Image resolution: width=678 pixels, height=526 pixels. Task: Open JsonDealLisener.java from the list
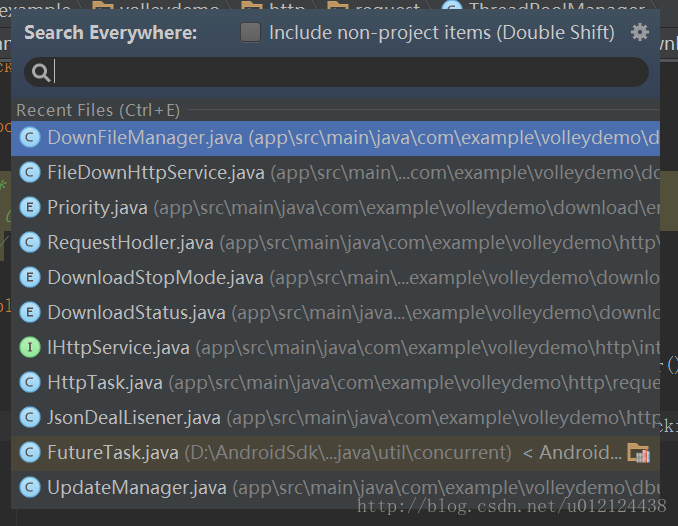(x=335, y=418)
